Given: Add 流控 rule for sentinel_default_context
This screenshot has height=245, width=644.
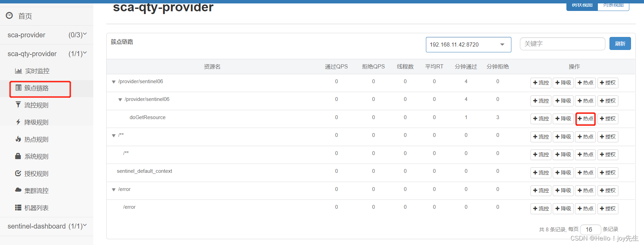Looking at the screenshot, I should coord(541,173).
